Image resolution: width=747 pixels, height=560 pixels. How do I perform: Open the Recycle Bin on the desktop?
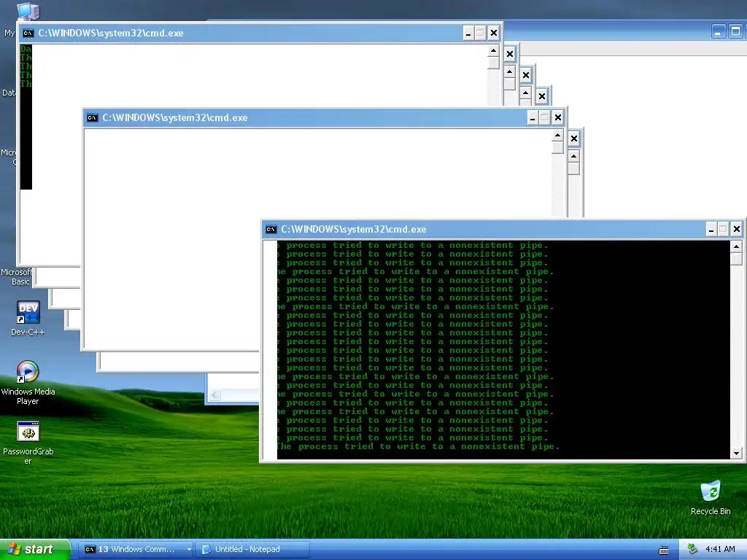[711, 498]
